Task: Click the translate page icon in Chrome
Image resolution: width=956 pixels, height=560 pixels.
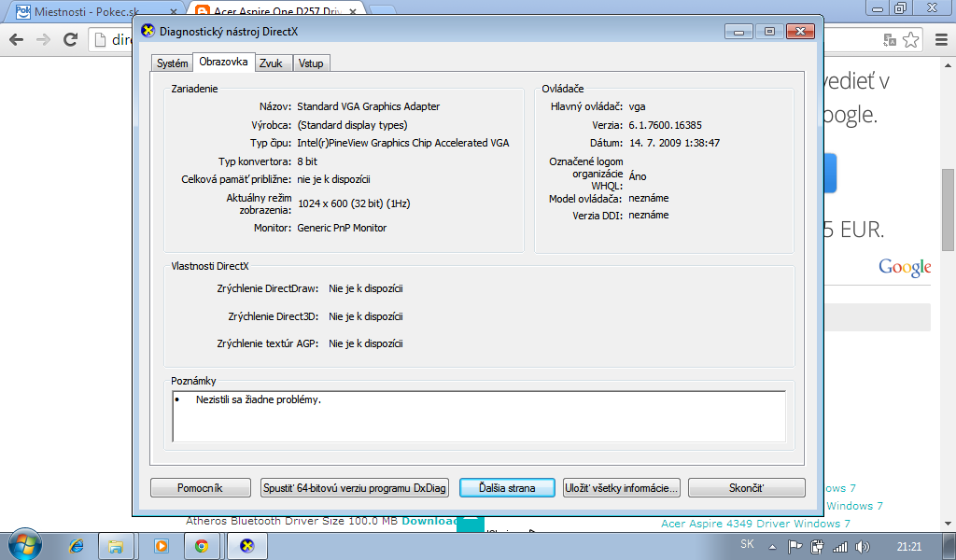Action: 890,39
